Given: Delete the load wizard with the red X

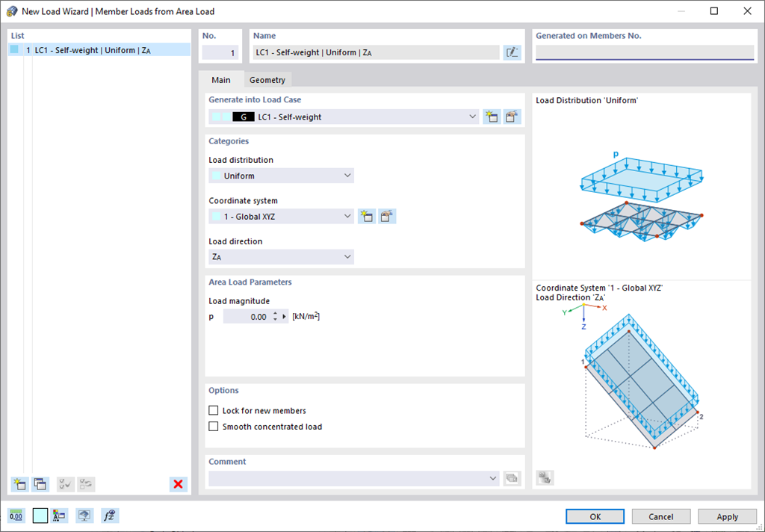Looking at the screenshot, I should click(x=178, y=484).
